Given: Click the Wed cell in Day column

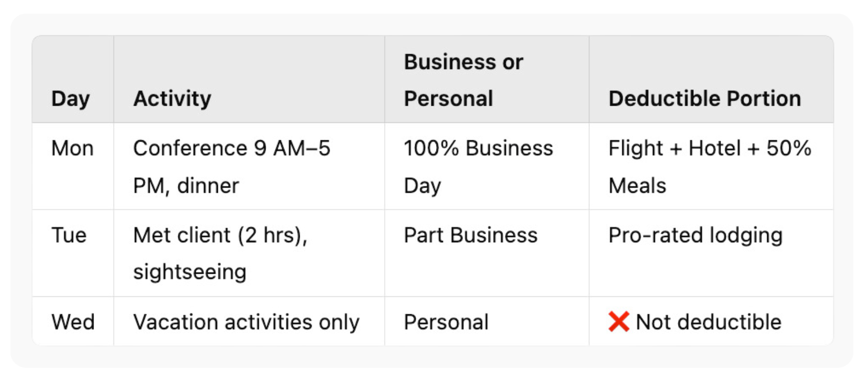Looking at the screenshot, I should (73, 322).
